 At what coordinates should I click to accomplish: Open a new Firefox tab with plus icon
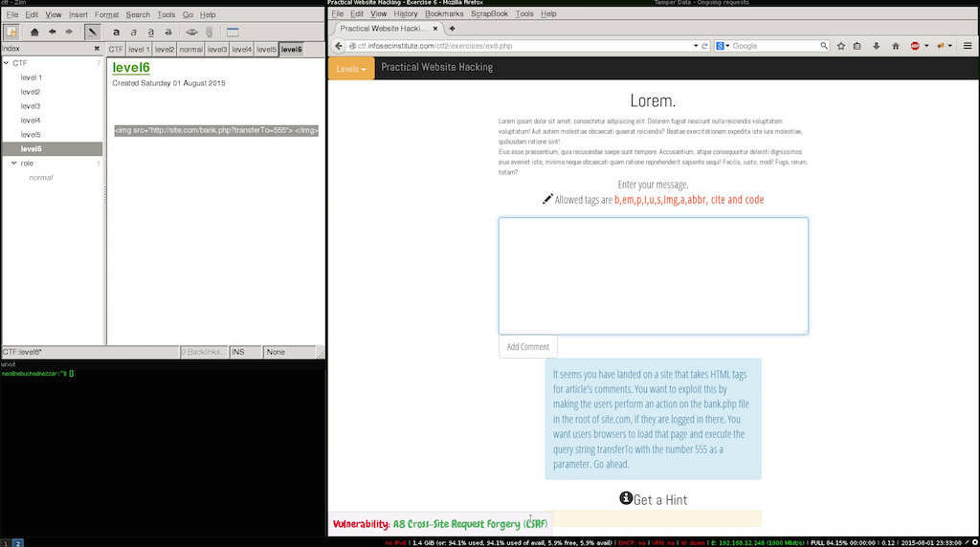point(452,28)
